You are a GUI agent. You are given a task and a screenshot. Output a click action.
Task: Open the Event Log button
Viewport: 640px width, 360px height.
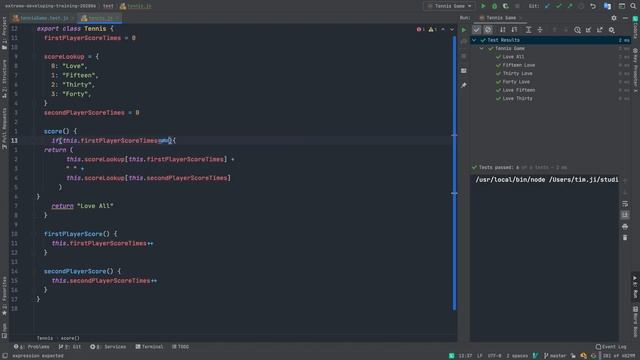coord(611,347)
